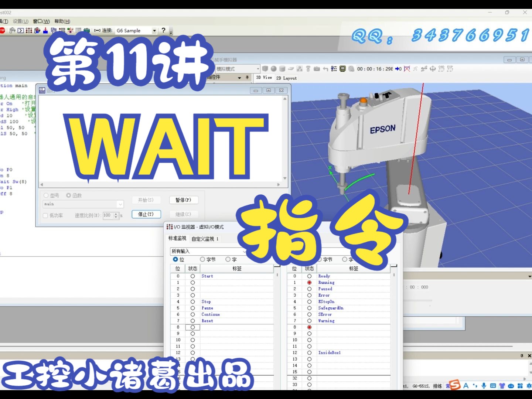Viewport: 532px width, 399px height.
Task: Click the connection link icon beside 连接
Action: 97,31
